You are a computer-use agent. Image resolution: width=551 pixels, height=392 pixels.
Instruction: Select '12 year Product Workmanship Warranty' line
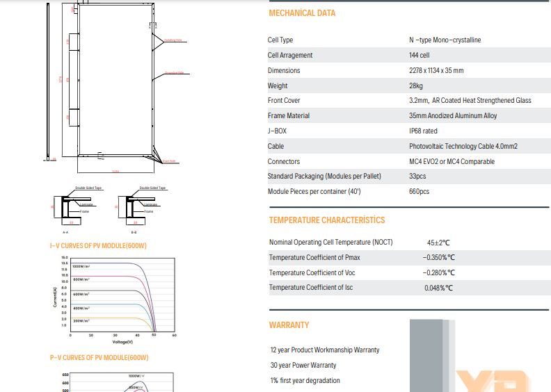pyautogui.click(x=325, y=350)
